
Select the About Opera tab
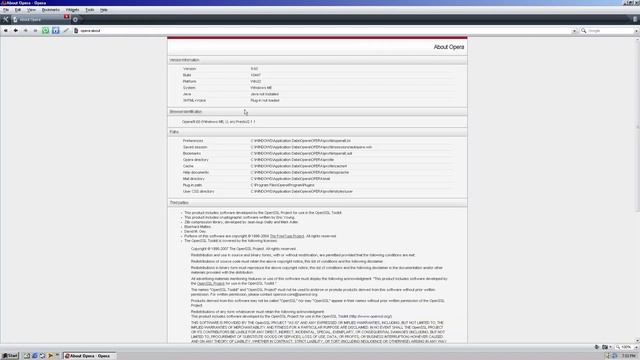[38, 19]
